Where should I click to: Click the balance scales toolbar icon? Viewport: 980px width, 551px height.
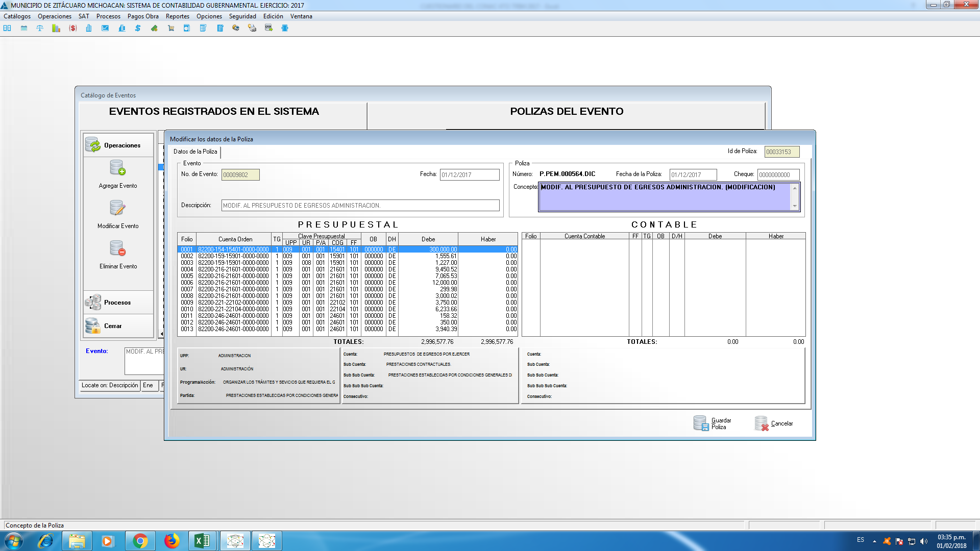tap(40, 29)
